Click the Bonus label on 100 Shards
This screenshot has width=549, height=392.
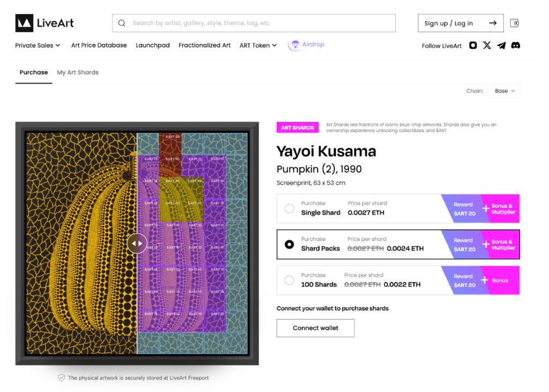pyautogui.click(x=500, y=280)
